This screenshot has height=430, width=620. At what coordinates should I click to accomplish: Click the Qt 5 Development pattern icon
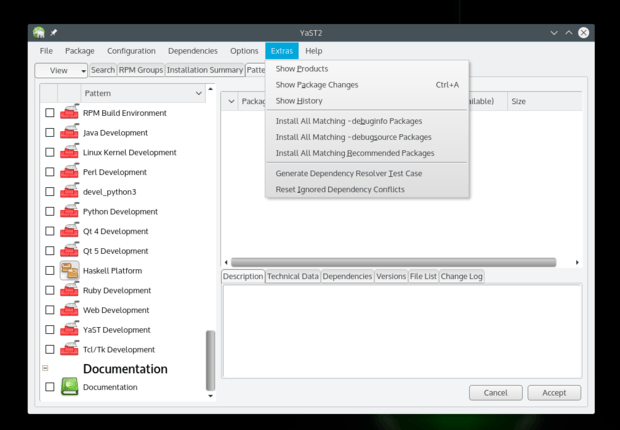69,251
